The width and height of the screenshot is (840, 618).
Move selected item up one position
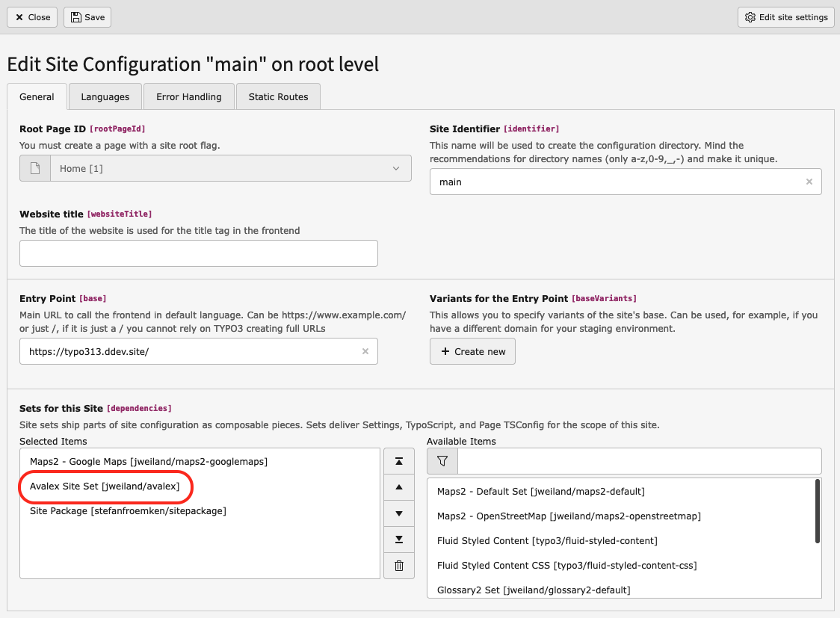tap(399, 487)
